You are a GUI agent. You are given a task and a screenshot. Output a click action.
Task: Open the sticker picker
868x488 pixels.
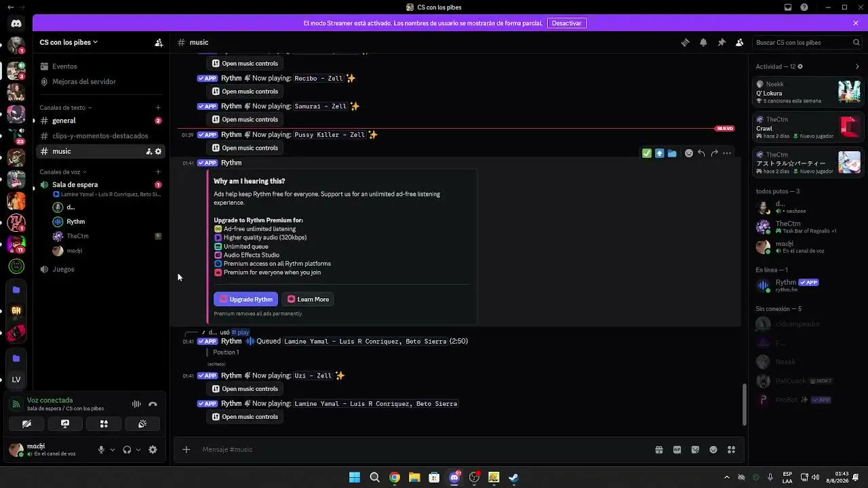pos(695,449)
